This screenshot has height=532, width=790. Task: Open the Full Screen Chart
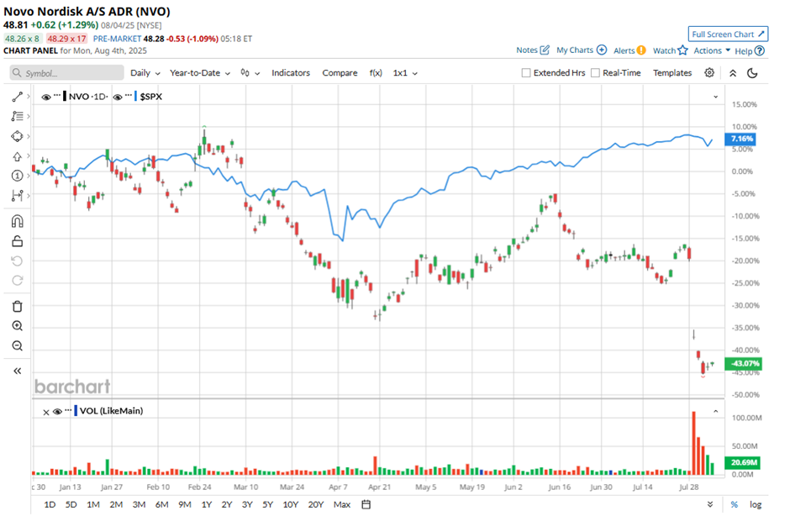728,34
